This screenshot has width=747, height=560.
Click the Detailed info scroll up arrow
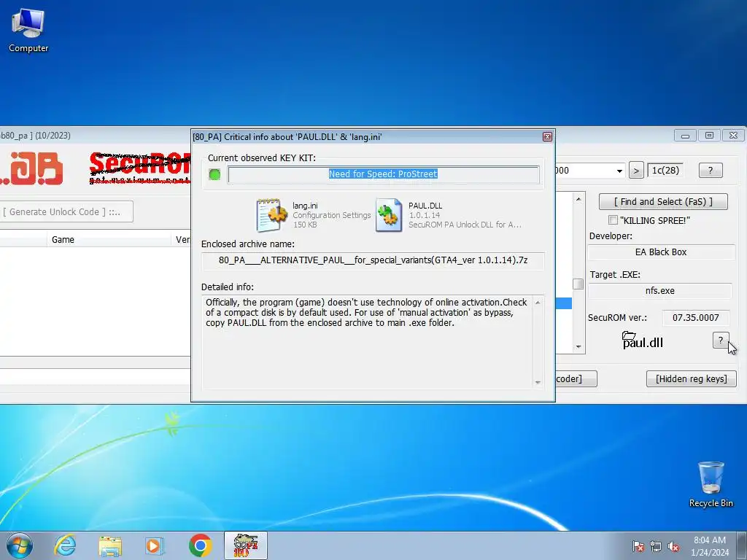pos(538,303)
